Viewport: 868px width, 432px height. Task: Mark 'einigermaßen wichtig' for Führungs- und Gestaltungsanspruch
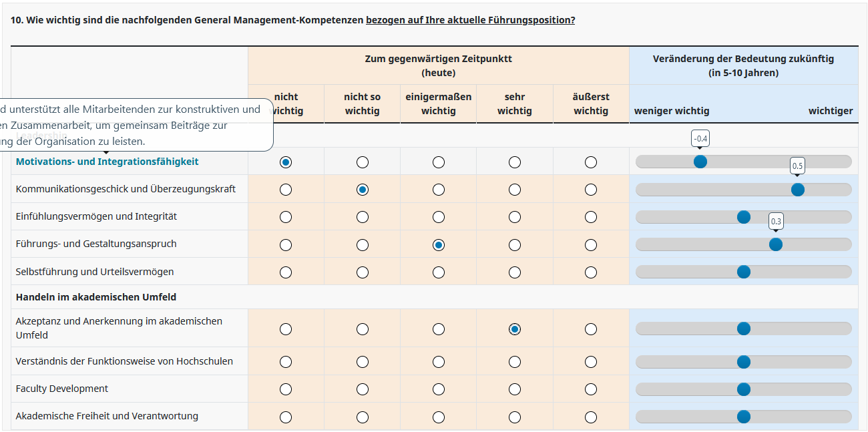coord(439,245)
